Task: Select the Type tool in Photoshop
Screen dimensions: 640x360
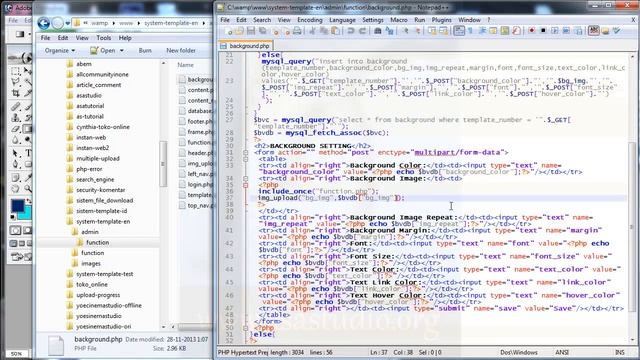Action: pyautogui.click(x=28, y=153)
